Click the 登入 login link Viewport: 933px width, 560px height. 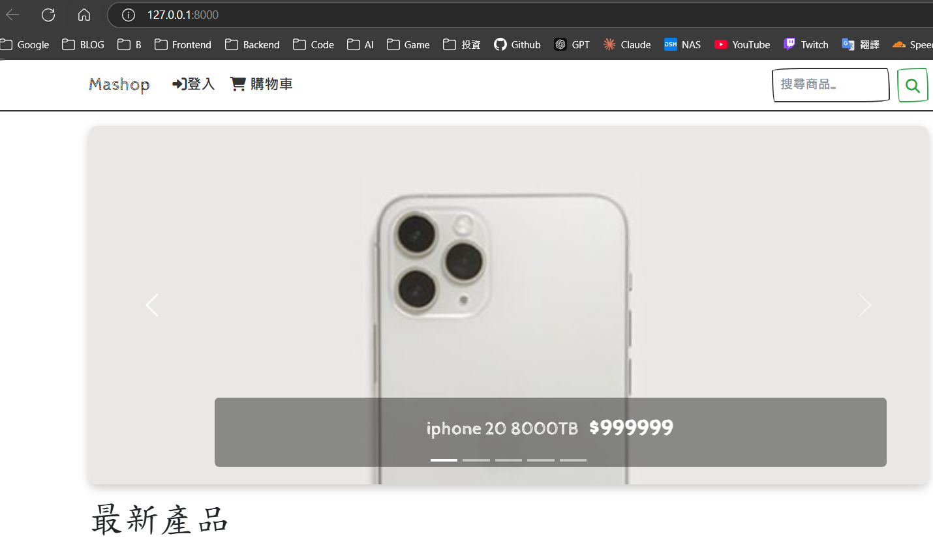(192, 83)
